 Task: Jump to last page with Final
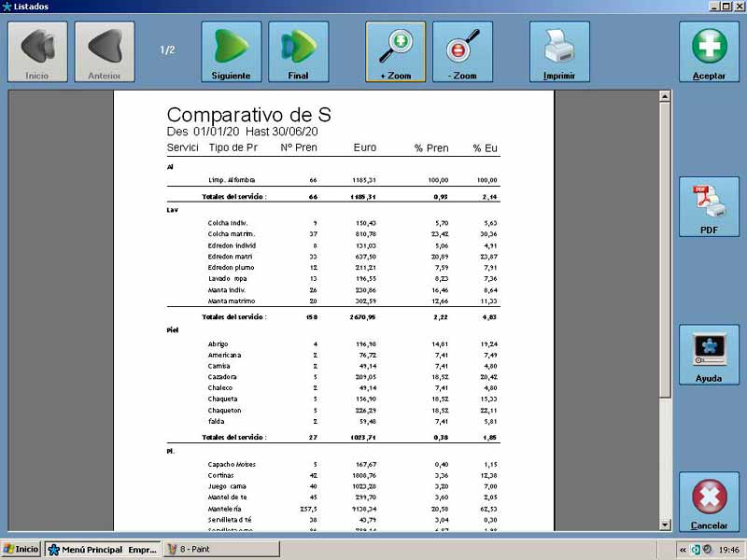[x=298, y=51]
